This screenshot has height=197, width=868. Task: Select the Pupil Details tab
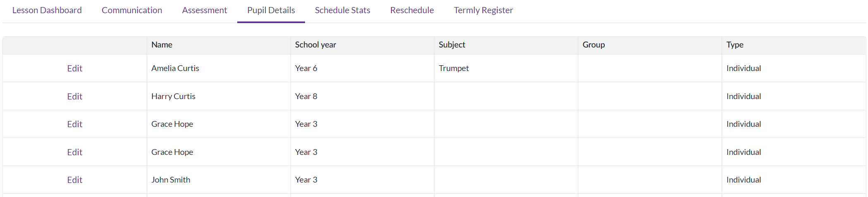(271, 10)
